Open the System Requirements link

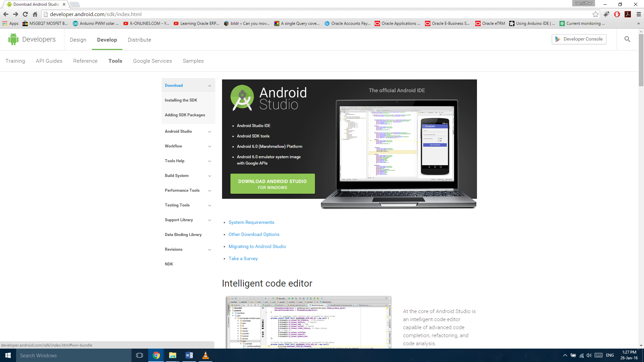[251, 222]
